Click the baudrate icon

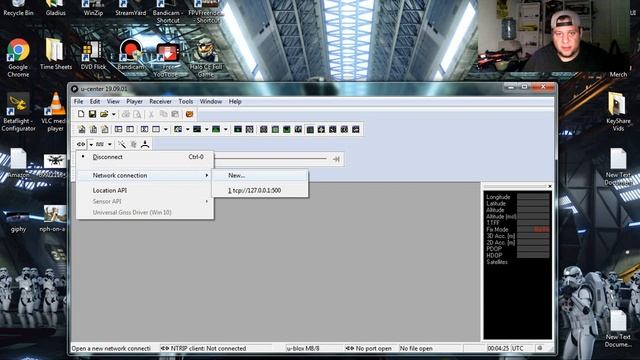coord(100,144)
